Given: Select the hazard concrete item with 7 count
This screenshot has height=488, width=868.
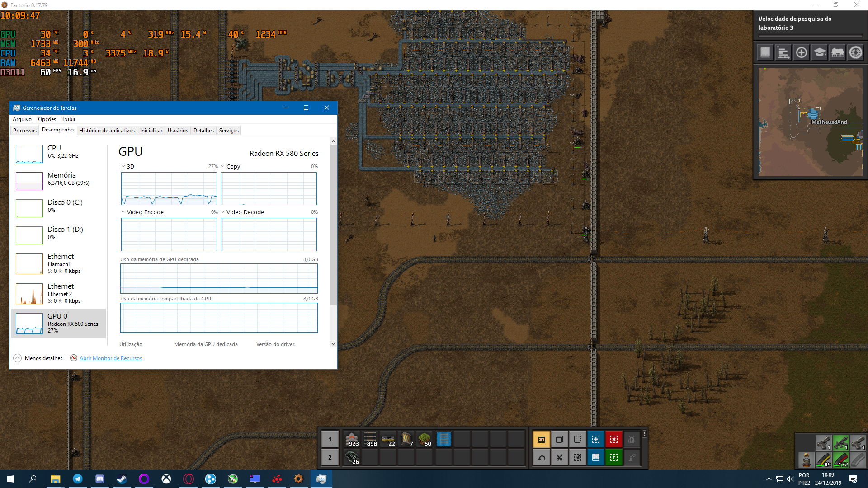Looking at the screenshot, I should point(407,439).
